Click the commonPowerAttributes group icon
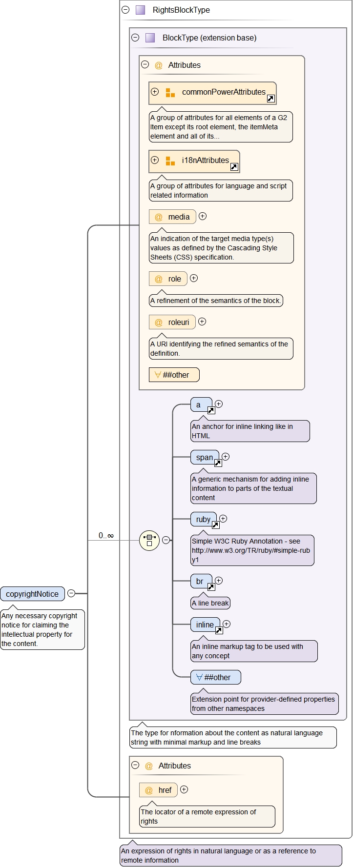 point(170,93)
